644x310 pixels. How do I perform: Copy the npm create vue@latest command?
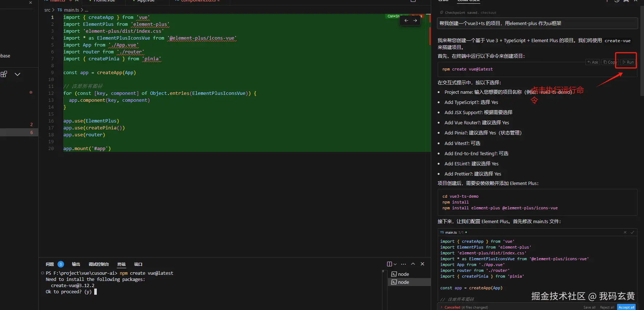tap(610, 62)
